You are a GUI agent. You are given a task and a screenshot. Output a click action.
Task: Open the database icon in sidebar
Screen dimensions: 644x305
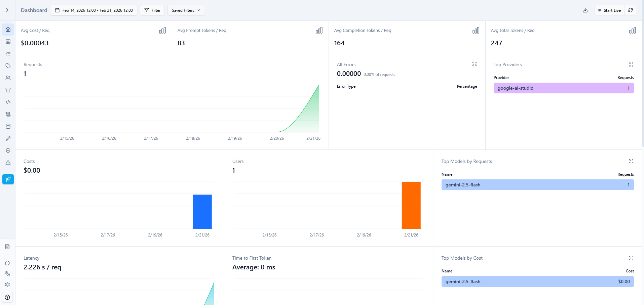(x=8, y=126)
